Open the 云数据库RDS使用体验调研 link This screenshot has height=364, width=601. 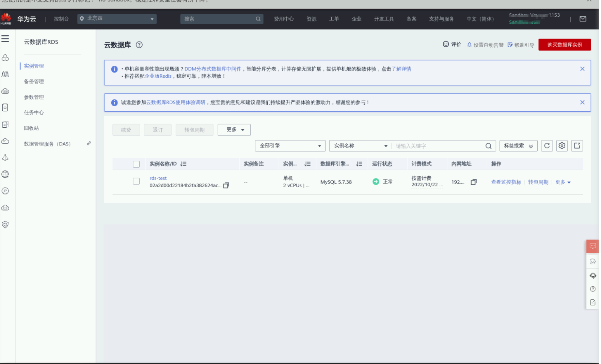176,102
